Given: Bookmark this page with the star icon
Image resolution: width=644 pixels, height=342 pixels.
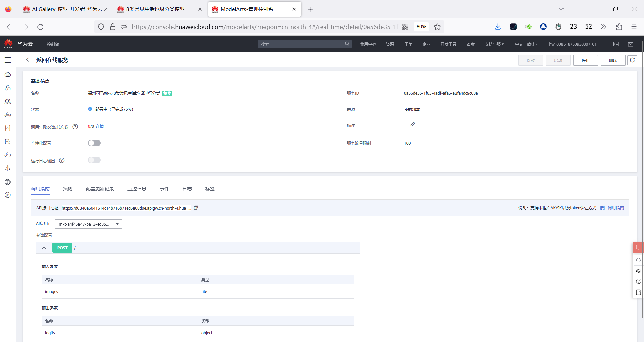Looking at the screenshot, I should (437, 27).
